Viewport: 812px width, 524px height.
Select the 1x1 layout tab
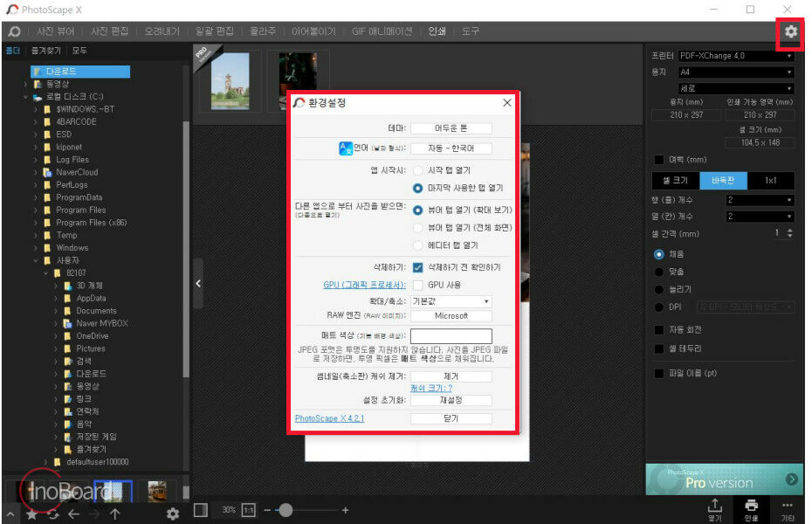[x=771, y=180]
